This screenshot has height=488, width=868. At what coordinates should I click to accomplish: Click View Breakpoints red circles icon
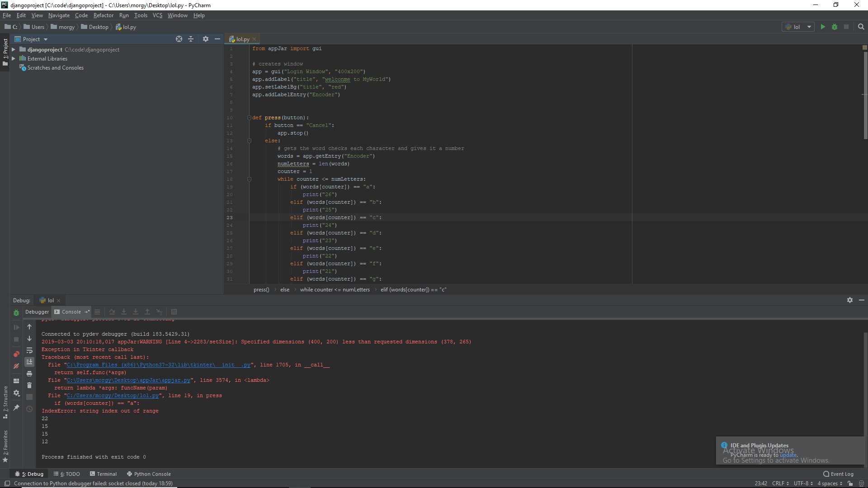click(16, 354)
